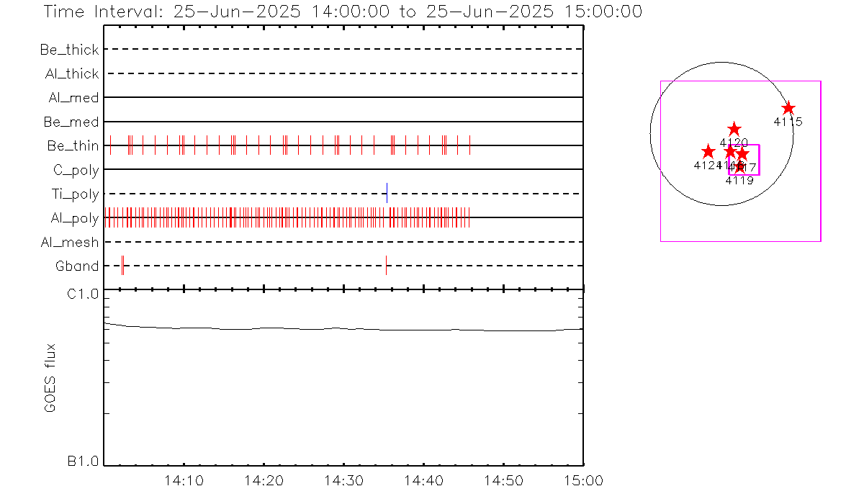Click the single Ti_poly exposure tick mark

387,193
